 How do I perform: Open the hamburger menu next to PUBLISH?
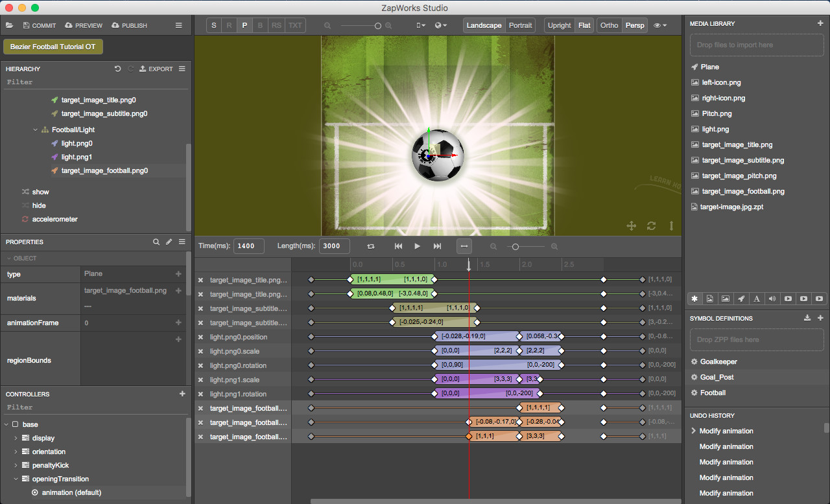178,25
